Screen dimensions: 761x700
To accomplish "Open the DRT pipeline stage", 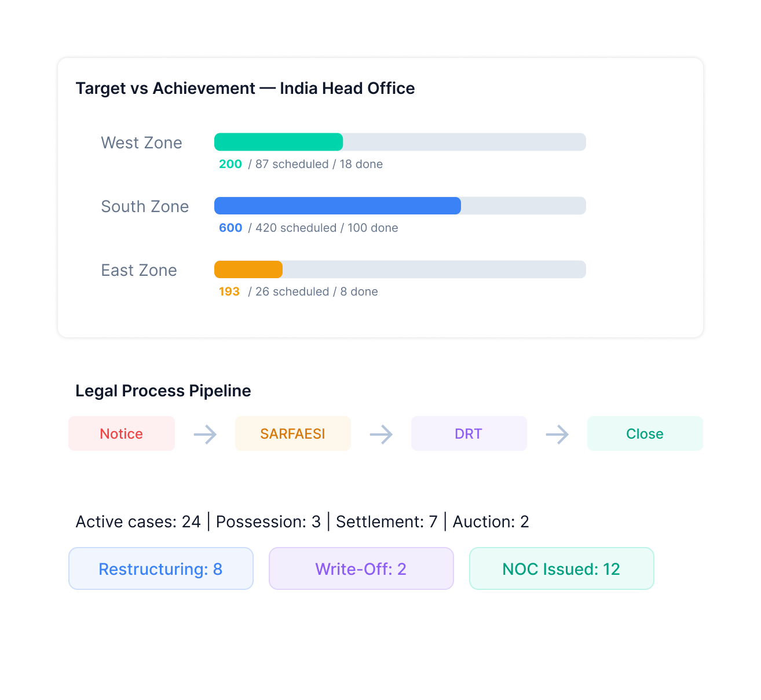I will [x=469, y=433].
